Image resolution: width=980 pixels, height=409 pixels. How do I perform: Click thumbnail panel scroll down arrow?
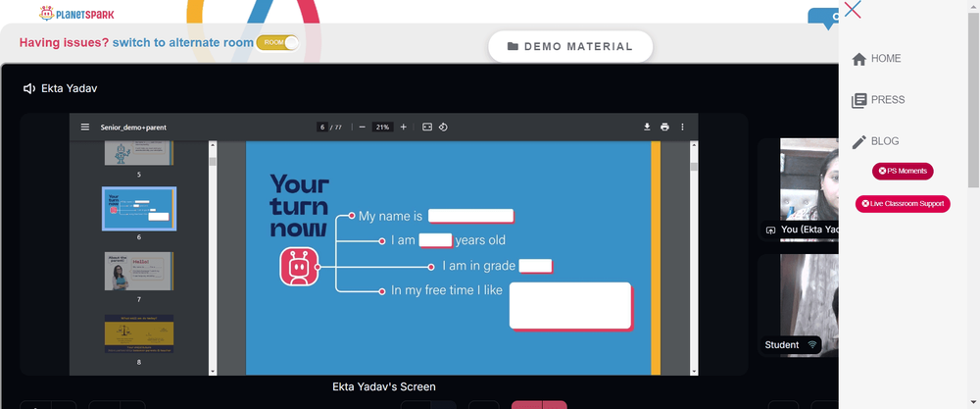[x=213, y=371]
